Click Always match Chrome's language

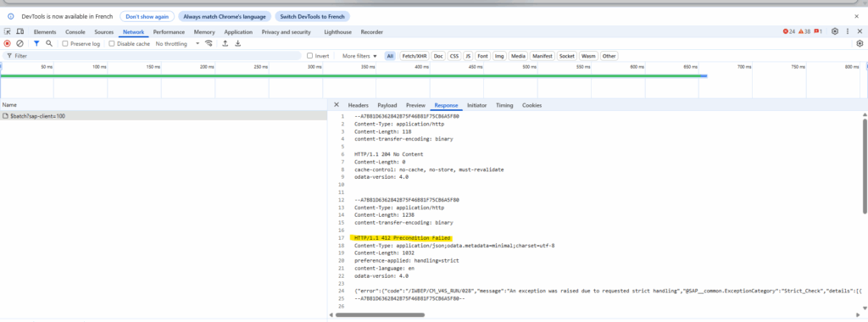pos(225,17)
